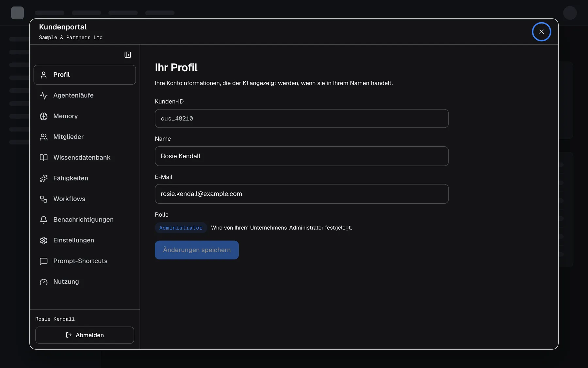The image size is (588, 368).
Task: Save with Änderungen speichern button
Action: click(x=197, y=250)
